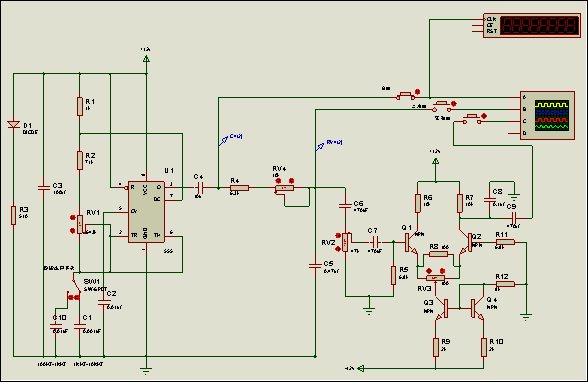This screenshot has height=382, width=588.
Task: Toggle the push button on oscilloscope channel B line
Action: [443, 106]
